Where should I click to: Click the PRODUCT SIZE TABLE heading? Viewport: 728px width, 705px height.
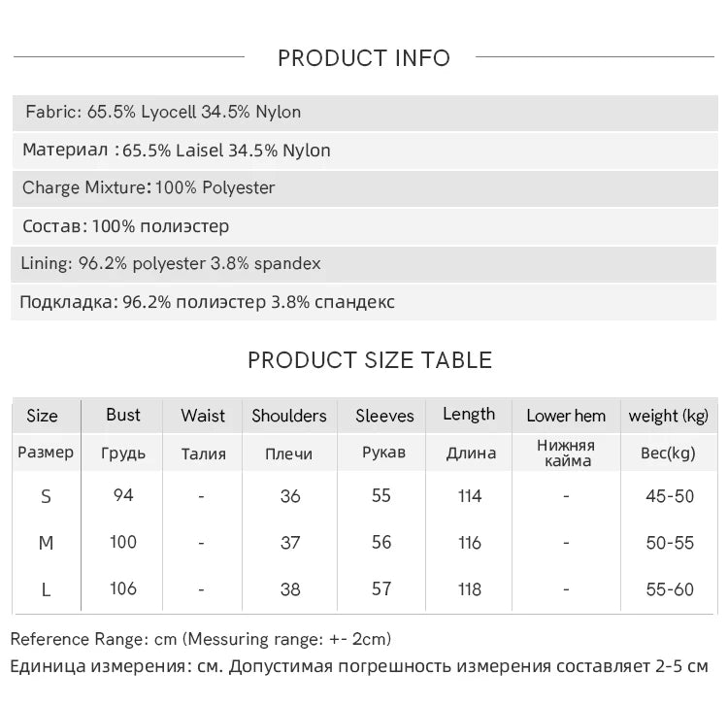click(370, 360)
